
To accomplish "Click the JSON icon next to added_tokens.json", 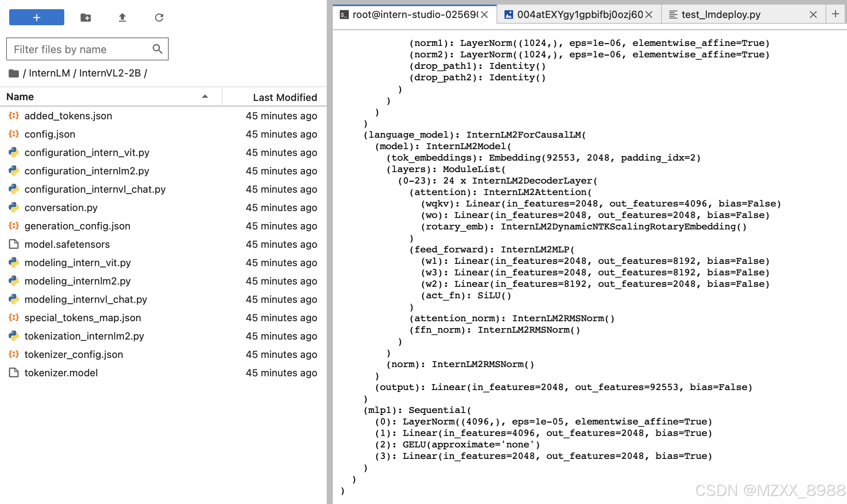I will click(14, 116).
